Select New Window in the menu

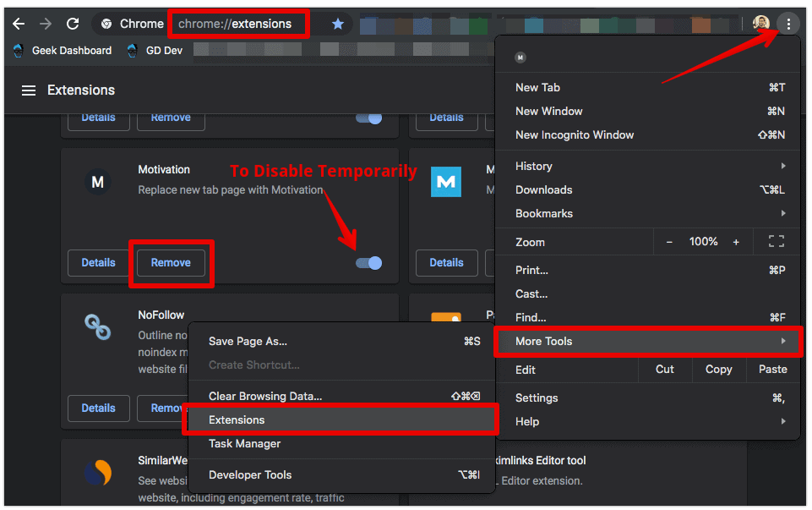[646, 112]
